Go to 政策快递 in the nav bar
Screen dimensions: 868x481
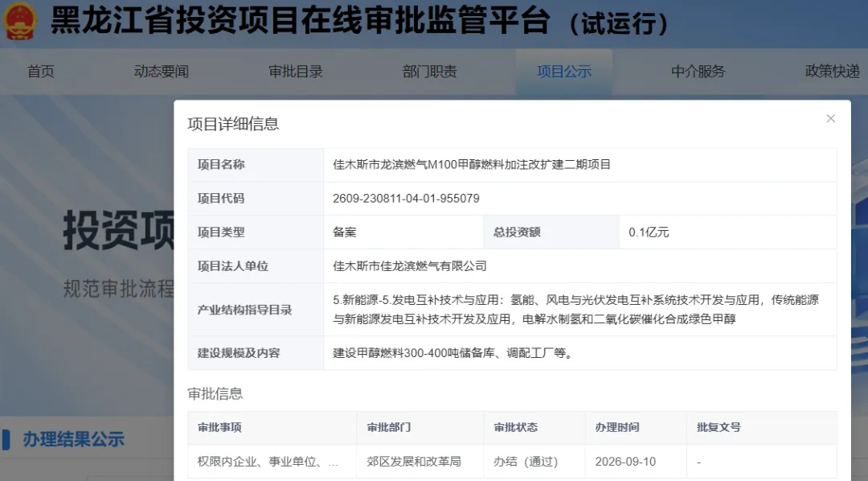(833, 72)
